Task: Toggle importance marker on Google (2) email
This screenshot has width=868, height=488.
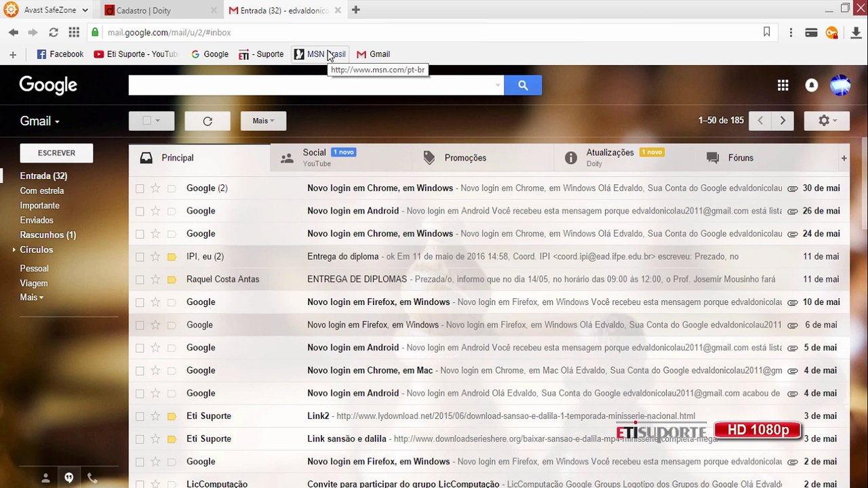Action: (172, 188)
